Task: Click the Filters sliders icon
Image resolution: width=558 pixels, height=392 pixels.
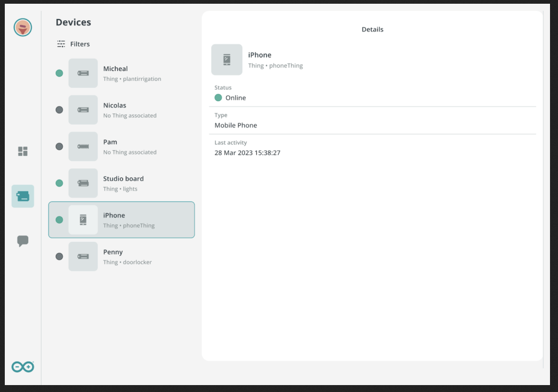Action: coord(61,44)
